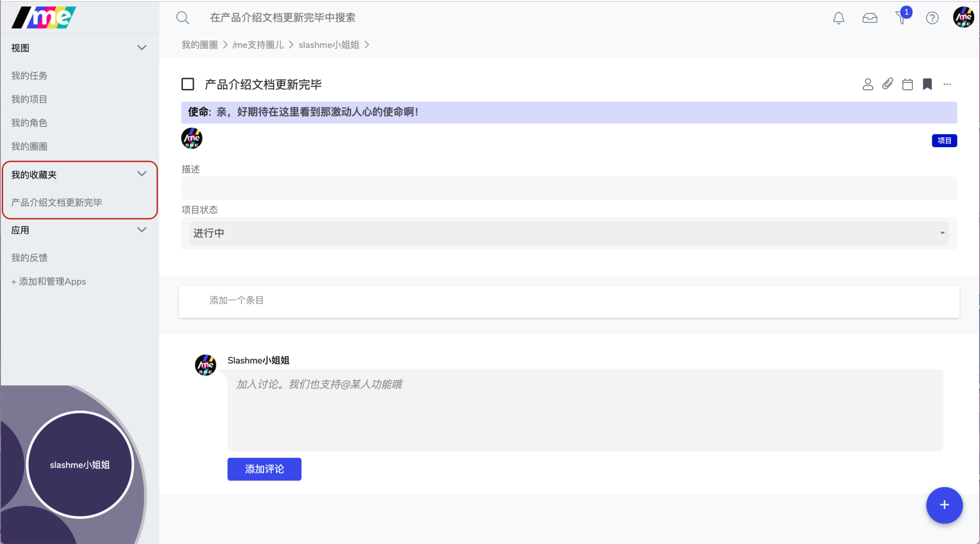The image size is (980, 544).
Task: Click the assign person icon
Action: pos(868,84)
